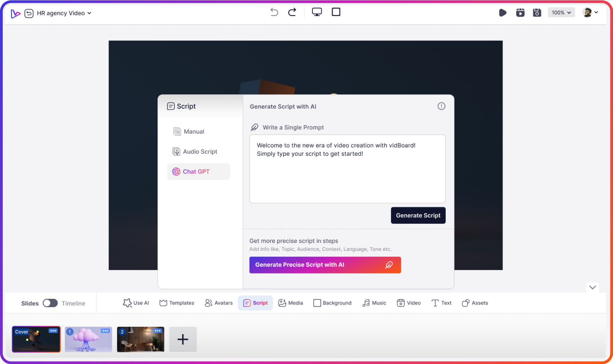The image size is (613, 364).
Task: Open video render options via the export icon
Action: (x=520, y=12)
